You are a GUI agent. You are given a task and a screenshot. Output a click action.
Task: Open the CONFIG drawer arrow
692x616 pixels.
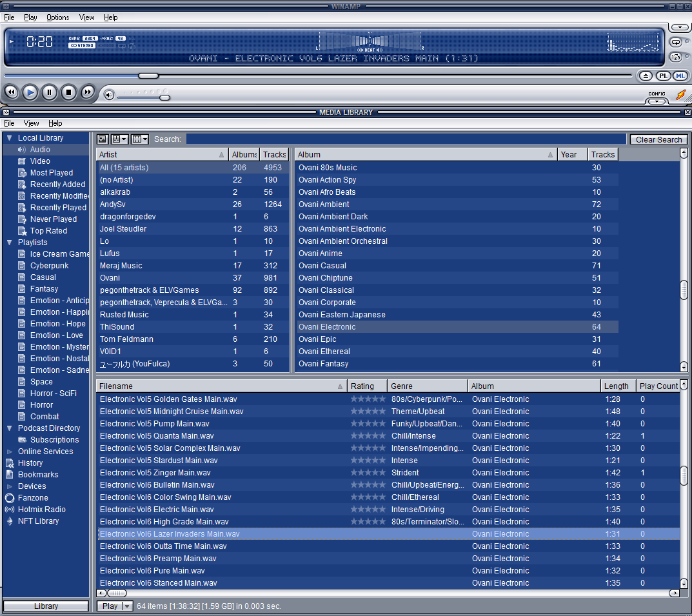tap(657, 101)
